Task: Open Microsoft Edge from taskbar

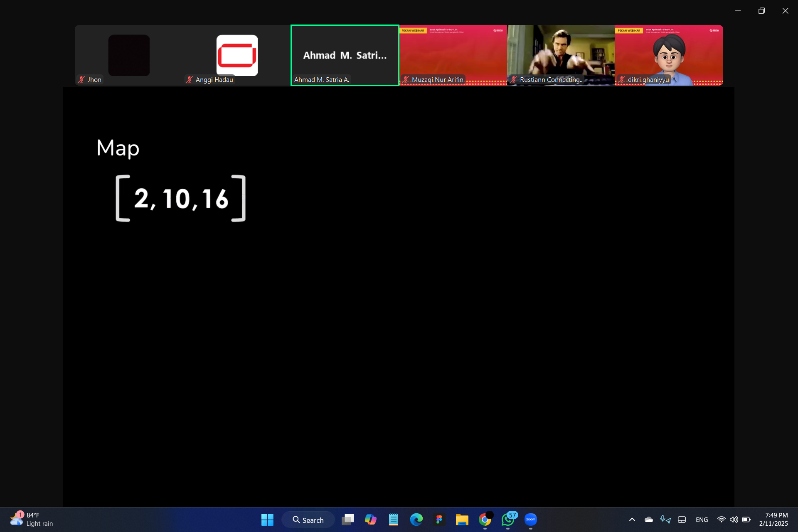Action: click(x=416, y=520)
